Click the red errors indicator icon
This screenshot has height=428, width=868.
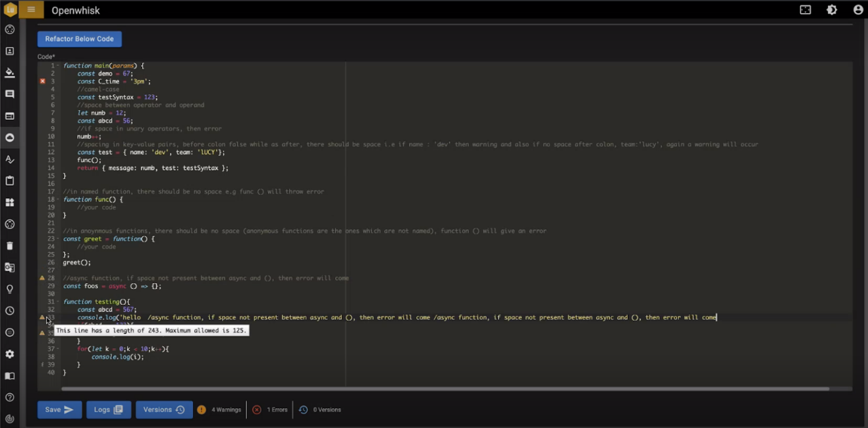point(257,410)
